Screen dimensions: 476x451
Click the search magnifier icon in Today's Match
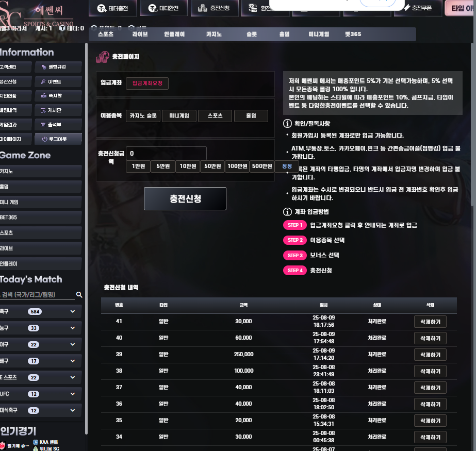[79, 295]
